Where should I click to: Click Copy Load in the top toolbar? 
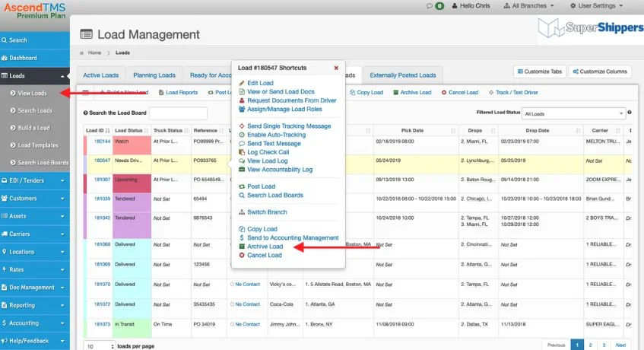pyautogui.click(x=366, y=92)
